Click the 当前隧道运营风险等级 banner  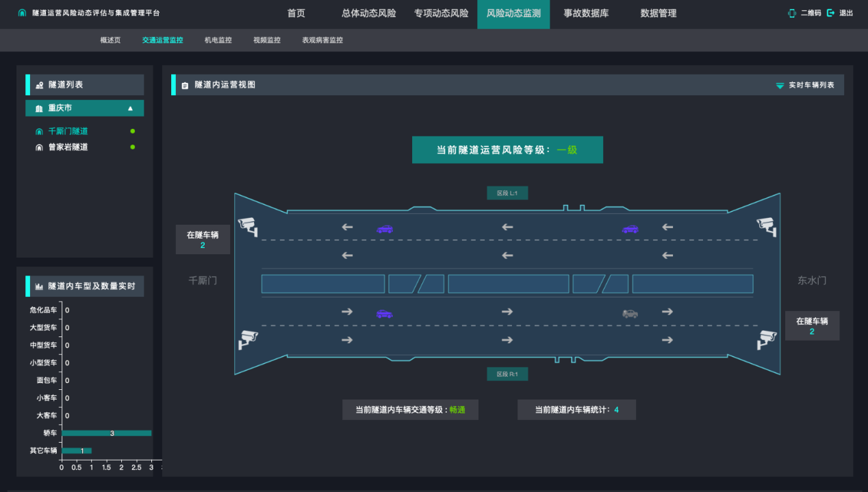pos(507,149)
